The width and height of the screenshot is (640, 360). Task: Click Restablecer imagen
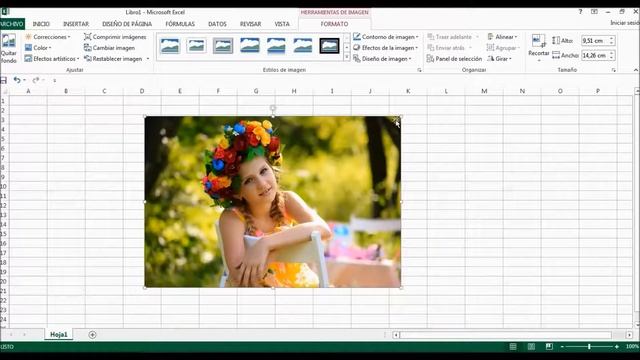point(113,59)
